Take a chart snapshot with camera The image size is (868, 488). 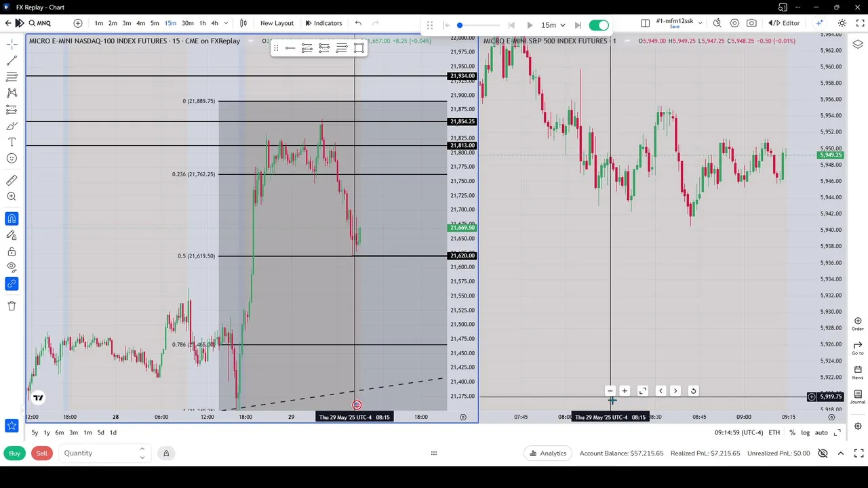(x=751, y=23)
